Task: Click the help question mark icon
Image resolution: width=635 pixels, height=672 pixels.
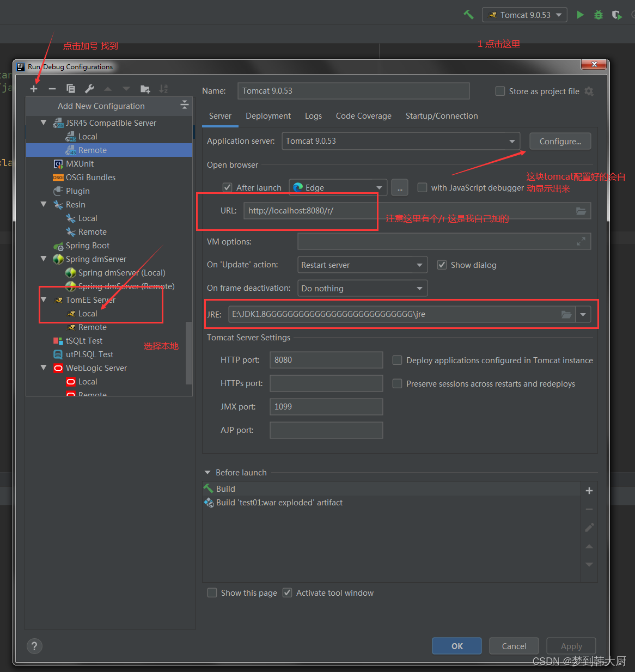Action: pos(34,646)
